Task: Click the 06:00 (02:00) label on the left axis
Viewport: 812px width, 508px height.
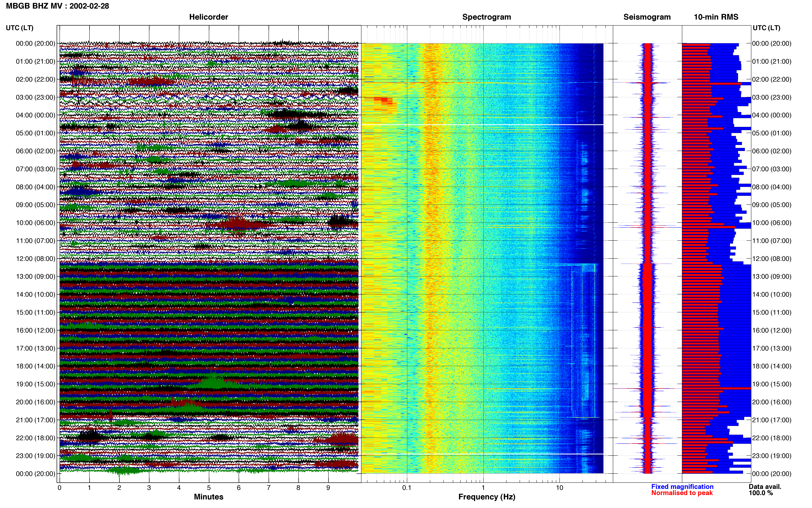Action: click(x=35, y=151)
